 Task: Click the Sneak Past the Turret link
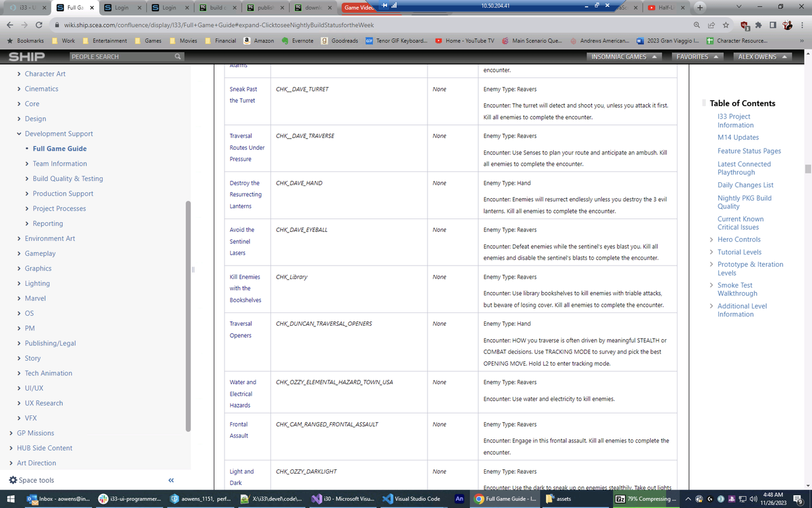pyautogui.click(x=244, y=95)
